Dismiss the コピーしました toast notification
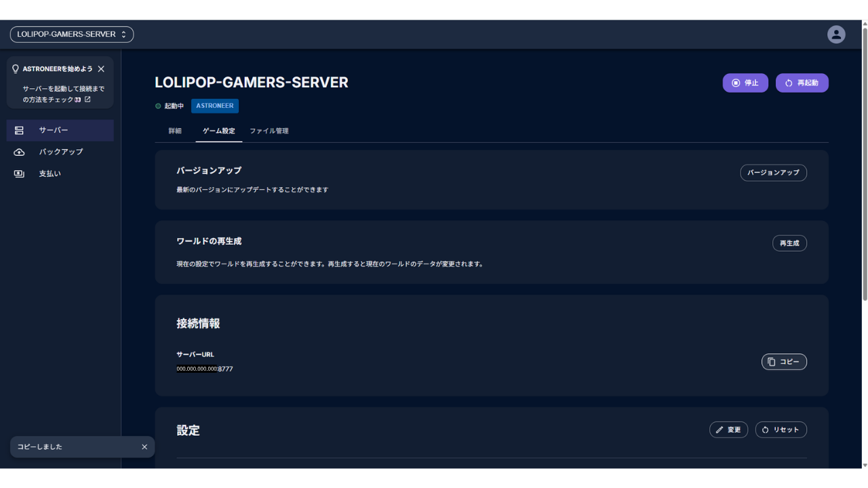This screenshot has height=488, width=868. click(144, 447)
